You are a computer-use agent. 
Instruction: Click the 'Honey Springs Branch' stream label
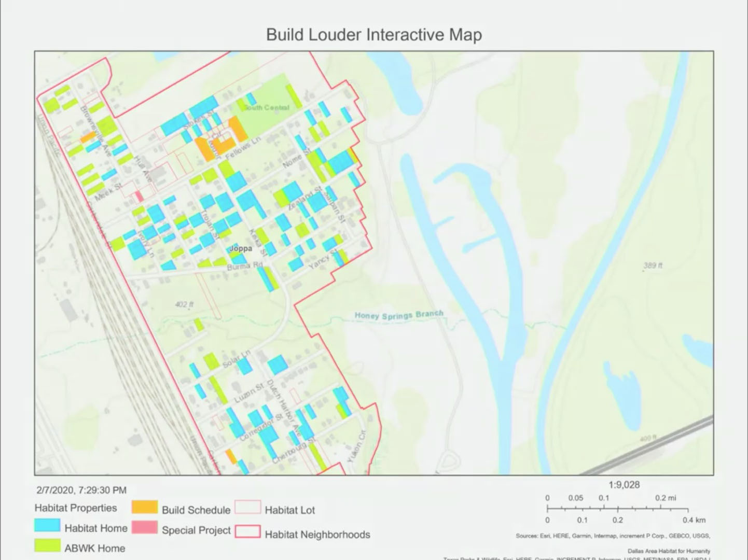(x=399, y=315)
